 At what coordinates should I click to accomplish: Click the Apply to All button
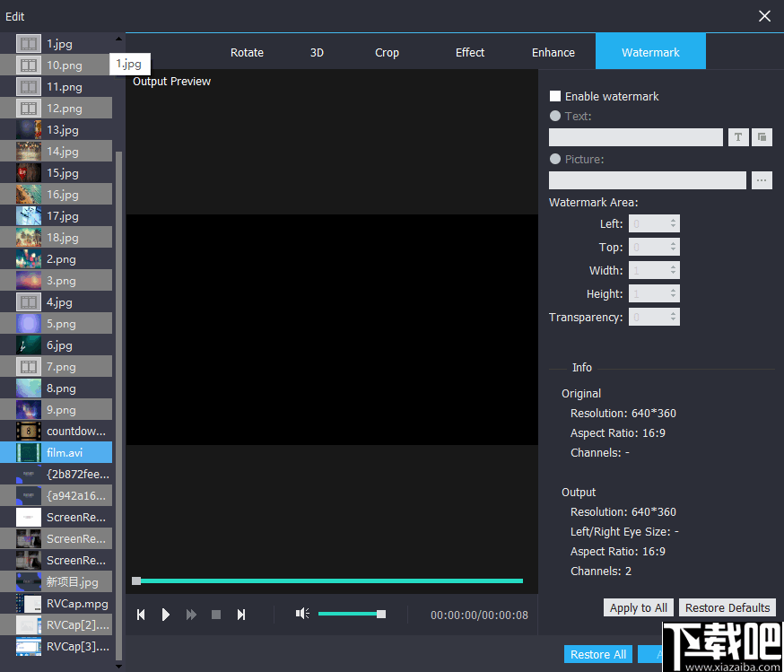(638, 607)
